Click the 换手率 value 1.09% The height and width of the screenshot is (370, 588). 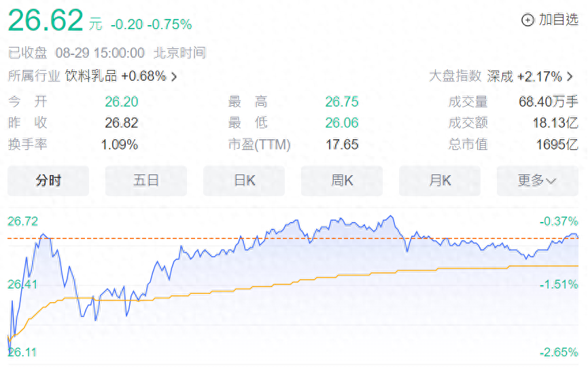point(120,145)
